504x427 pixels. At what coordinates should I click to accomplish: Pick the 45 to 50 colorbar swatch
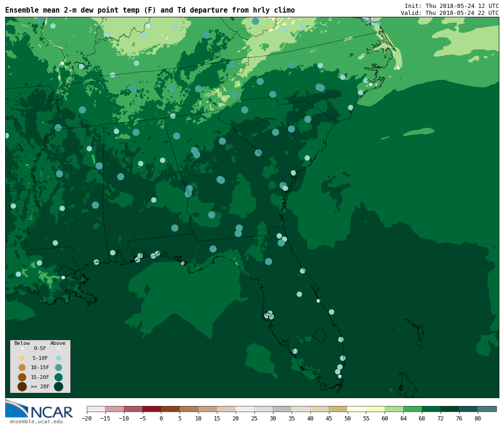coord(338,409)
